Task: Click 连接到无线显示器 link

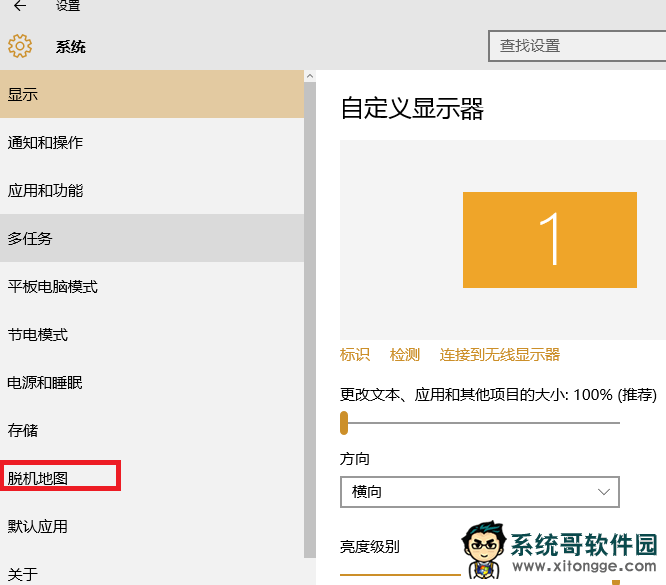Action: (x=499, y=355)
